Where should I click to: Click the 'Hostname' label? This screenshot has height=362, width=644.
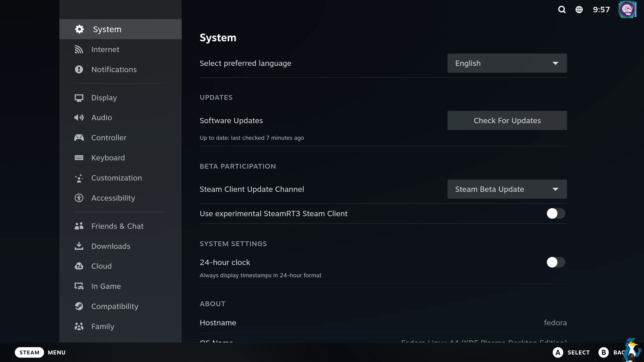(218, 323)
